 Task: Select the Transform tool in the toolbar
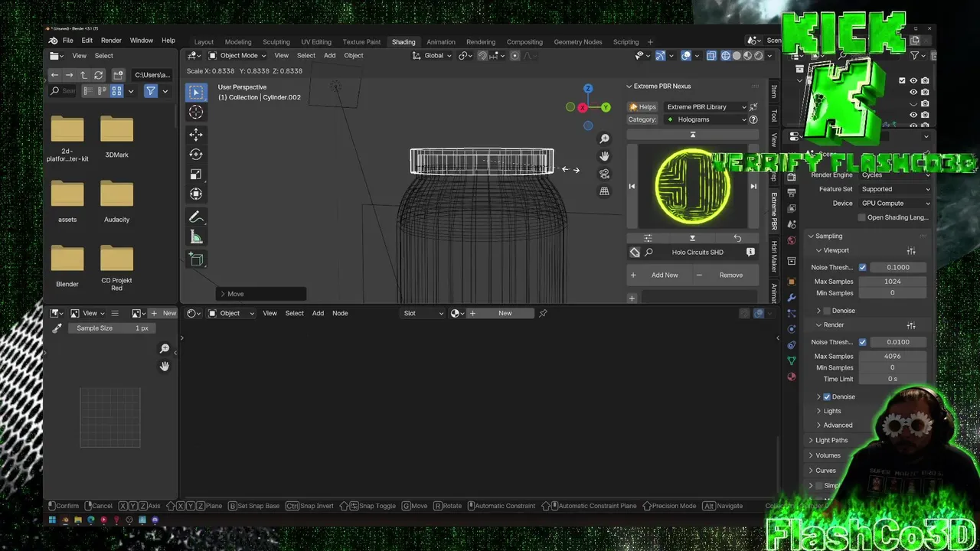point(196,194)
